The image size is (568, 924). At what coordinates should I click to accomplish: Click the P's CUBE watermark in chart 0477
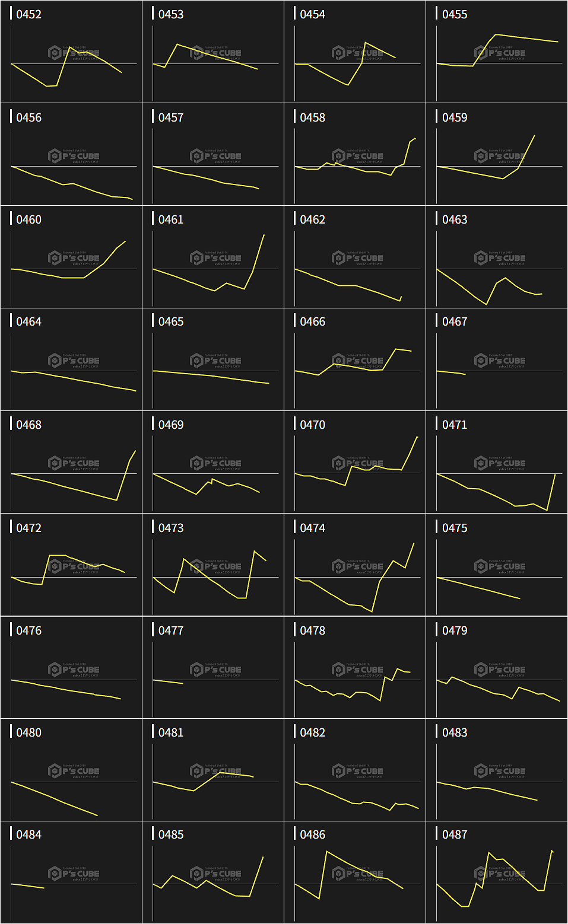(x=215, y=670)
